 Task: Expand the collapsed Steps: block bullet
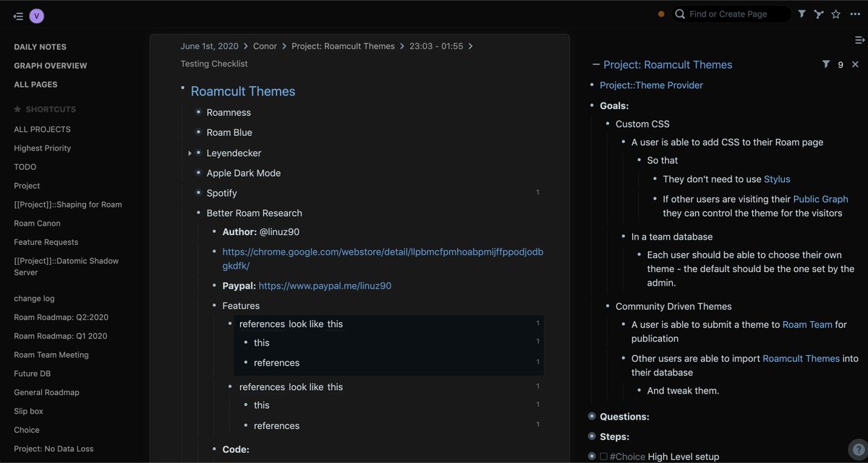[592, 437]
